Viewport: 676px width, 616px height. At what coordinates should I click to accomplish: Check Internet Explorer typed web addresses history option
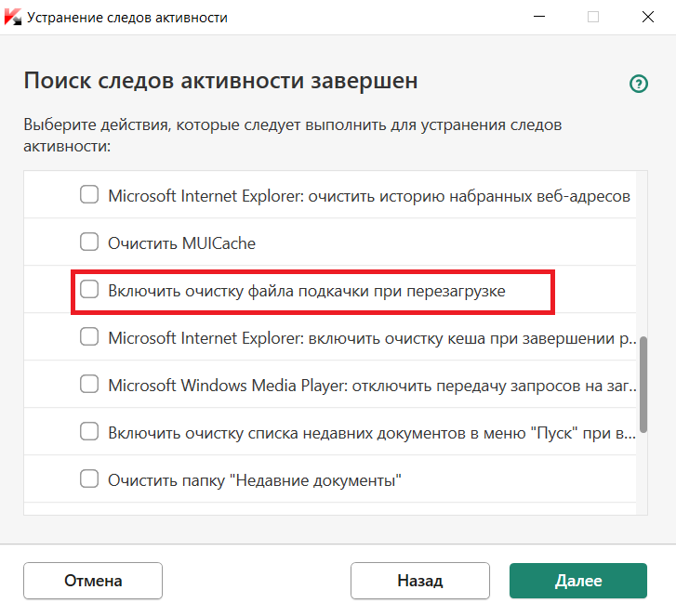(x=89, y=195)
